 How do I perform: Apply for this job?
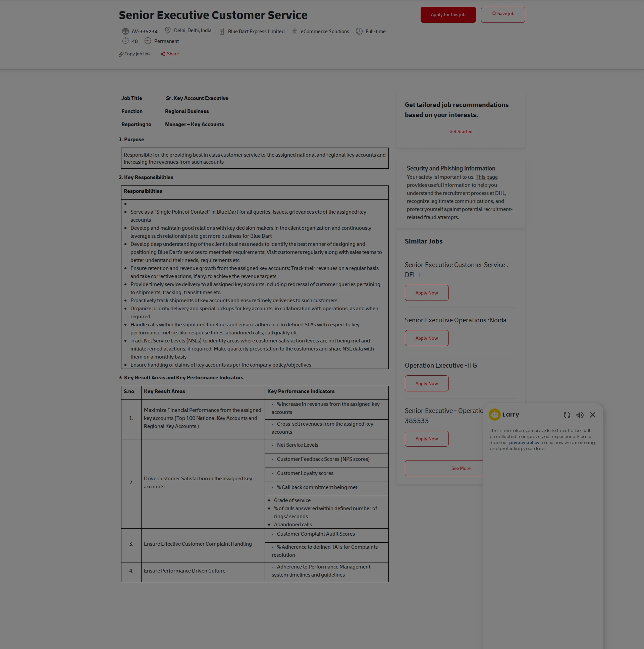[x=448, y=15]
